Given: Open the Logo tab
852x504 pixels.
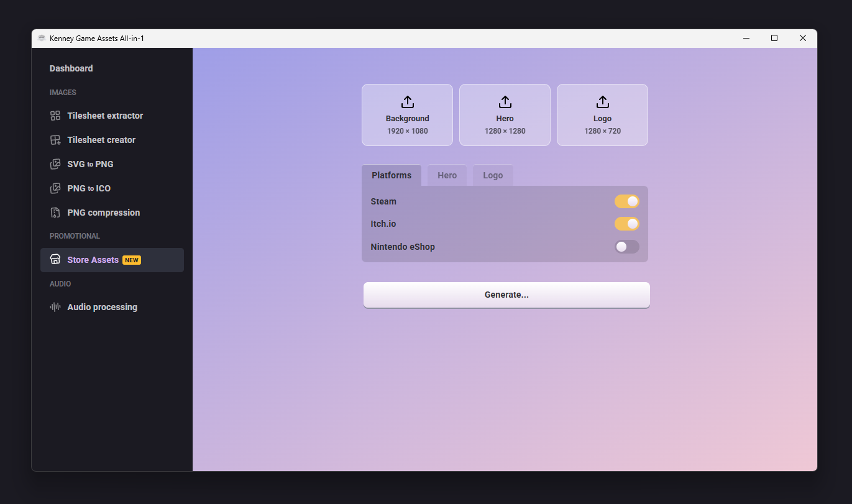Looking at the screenshot, I should click(x=493, y=175).
